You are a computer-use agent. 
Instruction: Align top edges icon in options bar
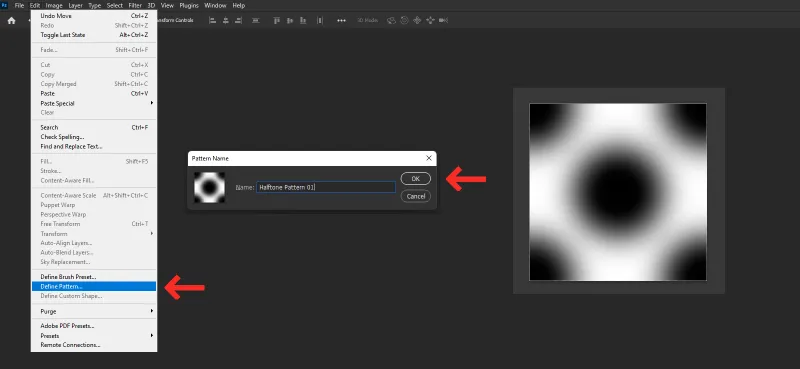tap(277, 20)
